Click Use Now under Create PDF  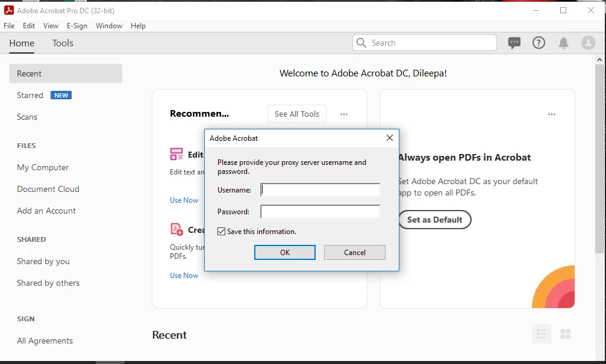pos(184,276)
